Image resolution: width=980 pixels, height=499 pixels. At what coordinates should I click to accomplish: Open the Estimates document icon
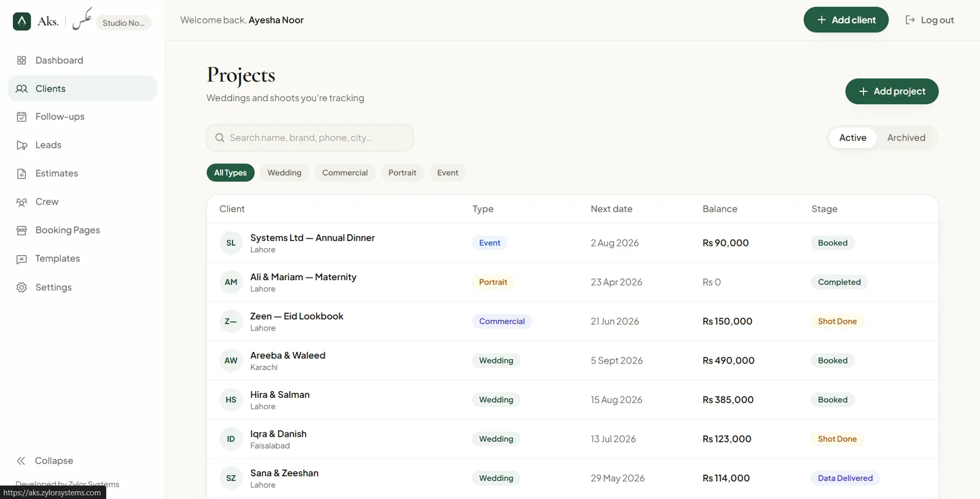21,173
